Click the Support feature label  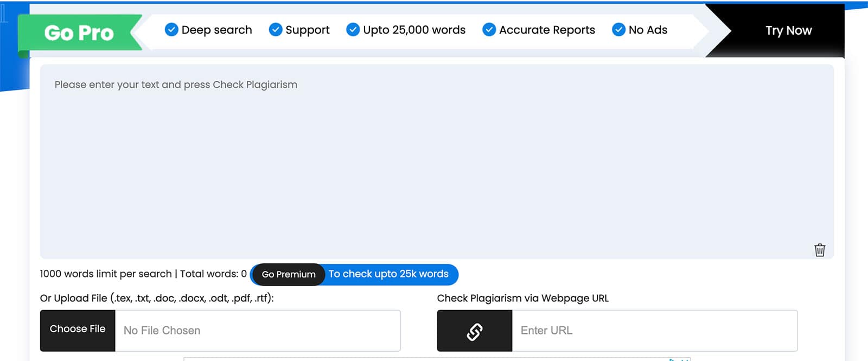(308, 30)
